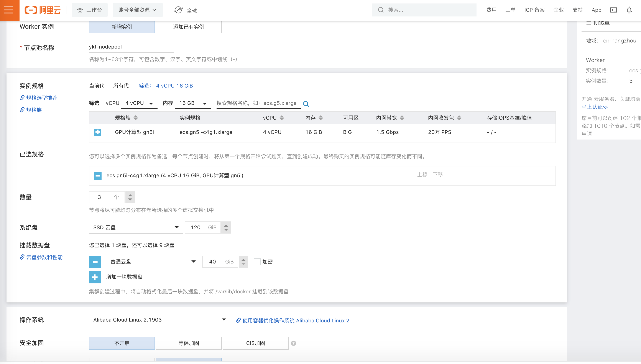The height and width of the screenshot is (364, 641).
Task: Open Cloud Shell terminal icon
Action: pos(614,10)
